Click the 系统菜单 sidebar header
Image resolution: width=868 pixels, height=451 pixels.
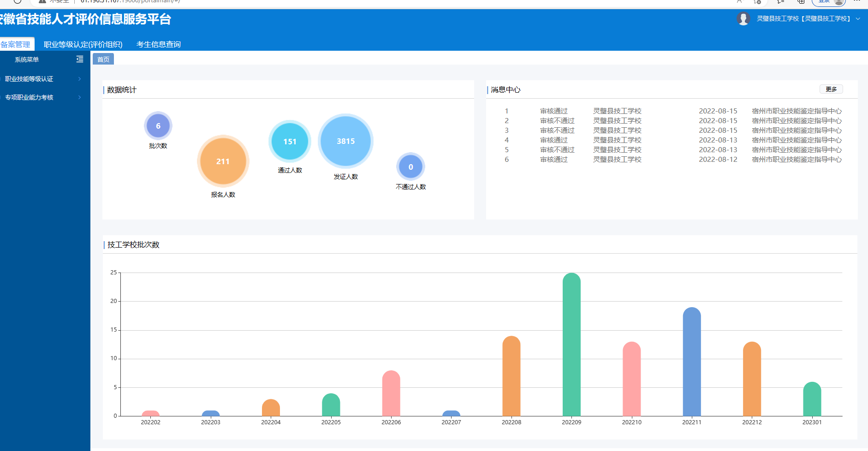click(27, 59)
